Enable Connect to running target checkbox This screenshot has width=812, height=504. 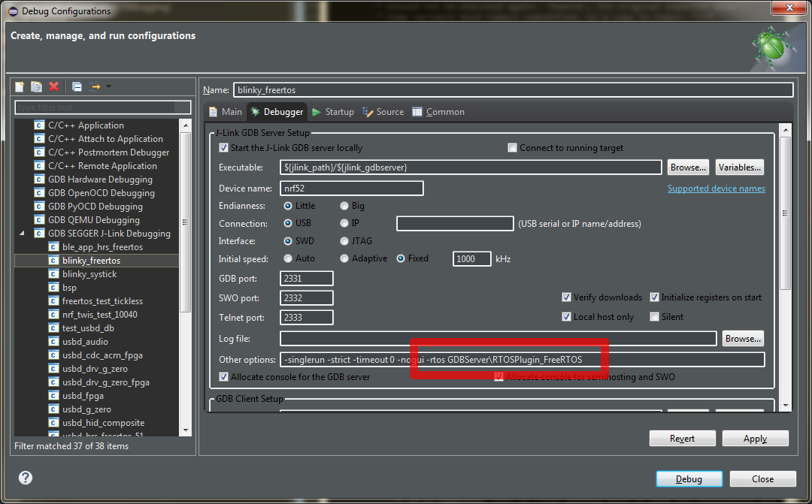pos(512,147)
